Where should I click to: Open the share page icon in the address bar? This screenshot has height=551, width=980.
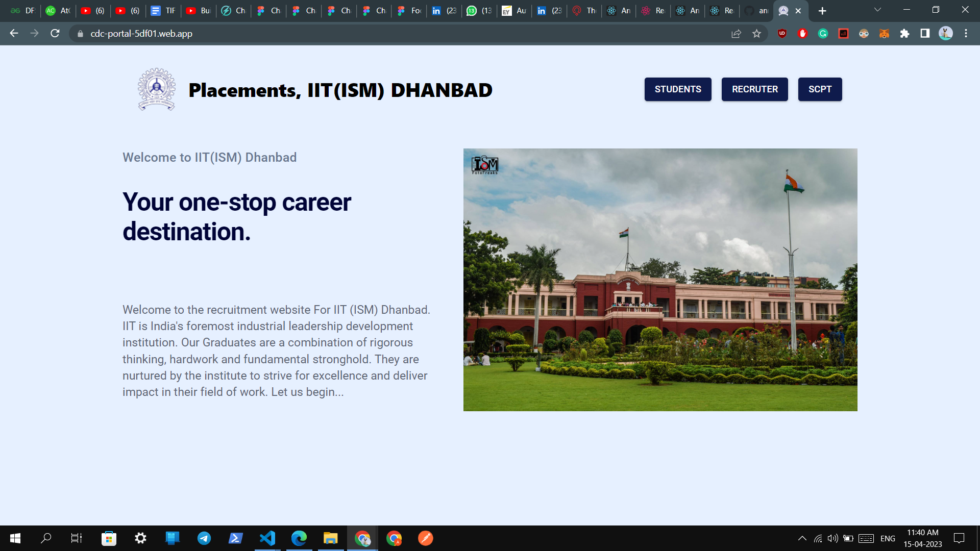[x=736, y=34]
